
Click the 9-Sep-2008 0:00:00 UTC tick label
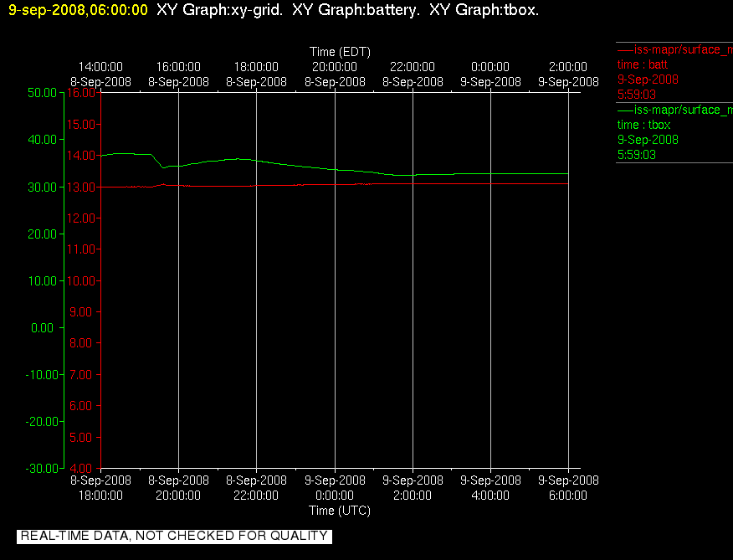click(335, 488)
